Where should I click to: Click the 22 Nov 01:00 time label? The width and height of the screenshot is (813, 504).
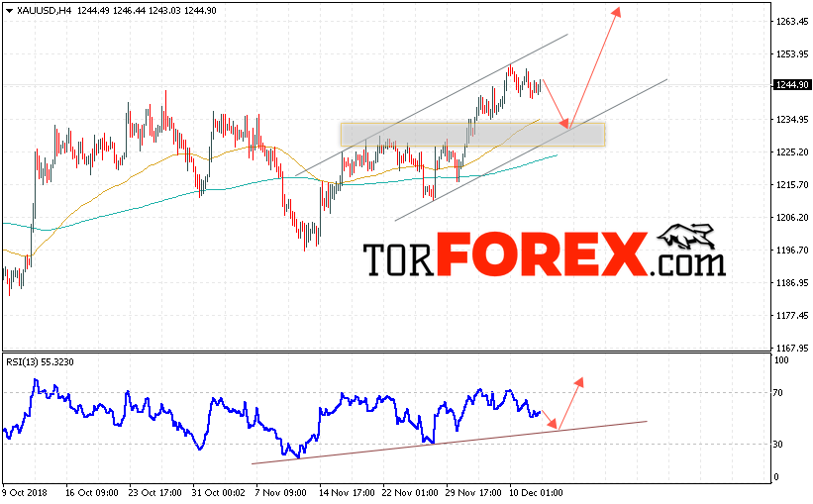point(410,492)
